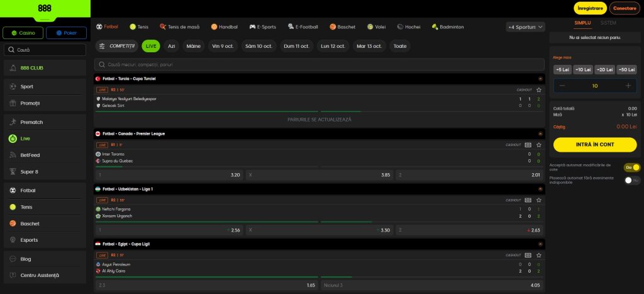Add +50 Lei to stake

(x=626, y=70)
